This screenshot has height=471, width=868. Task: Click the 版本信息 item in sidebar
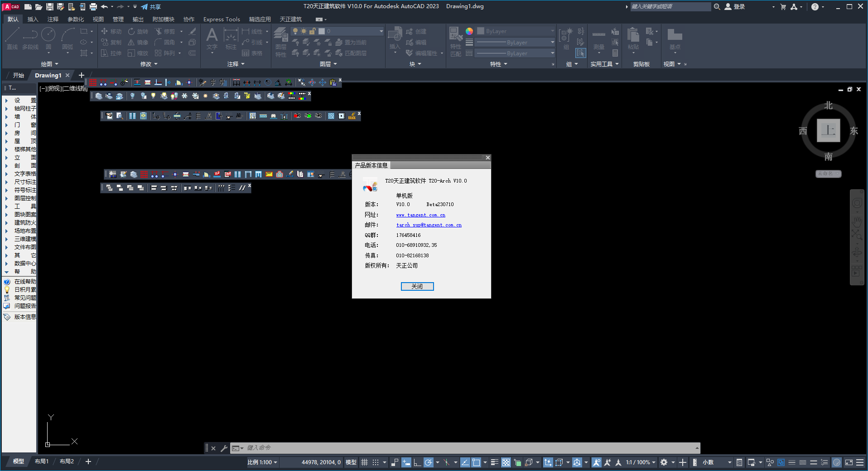pos(24,317)
